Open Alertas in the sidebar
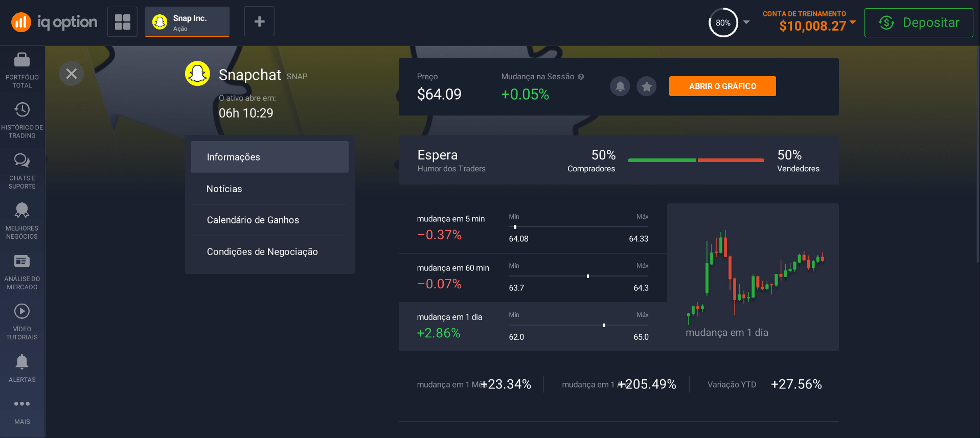Image resolution: width=980 pixels, height=438 pixels. [22, 368]
